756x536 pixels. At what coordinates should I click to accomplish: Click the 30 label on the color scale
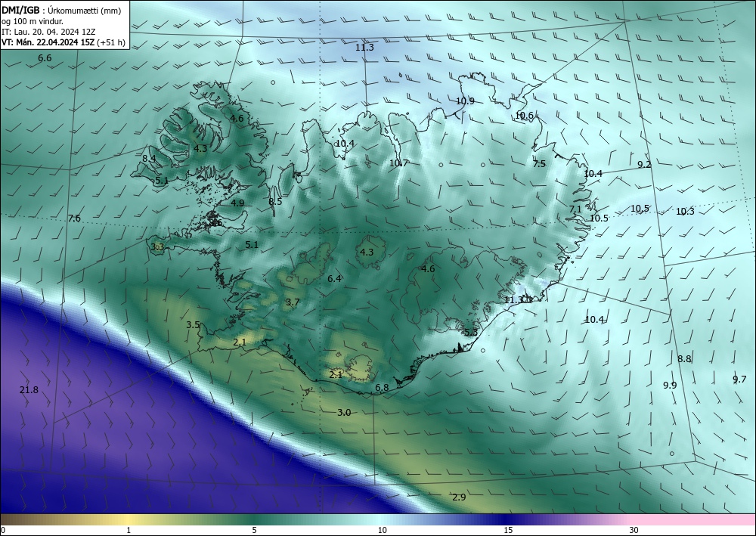634,530
